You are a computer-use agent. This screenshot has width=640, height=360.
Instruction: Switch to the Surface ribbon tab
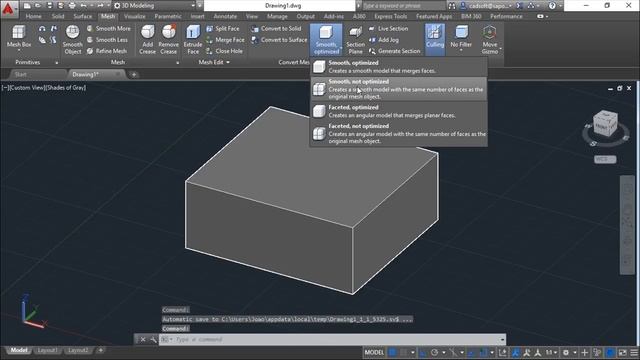tap(82, 16)
